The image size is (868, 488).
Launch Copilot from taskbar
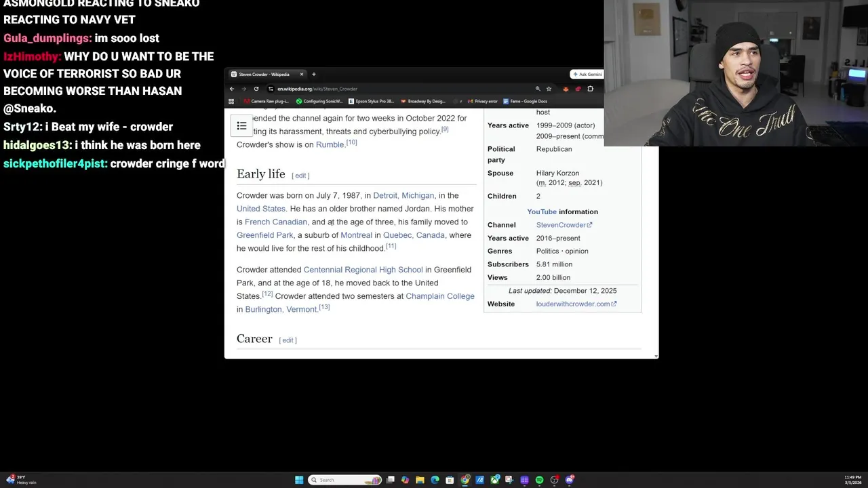coord(405,480)
